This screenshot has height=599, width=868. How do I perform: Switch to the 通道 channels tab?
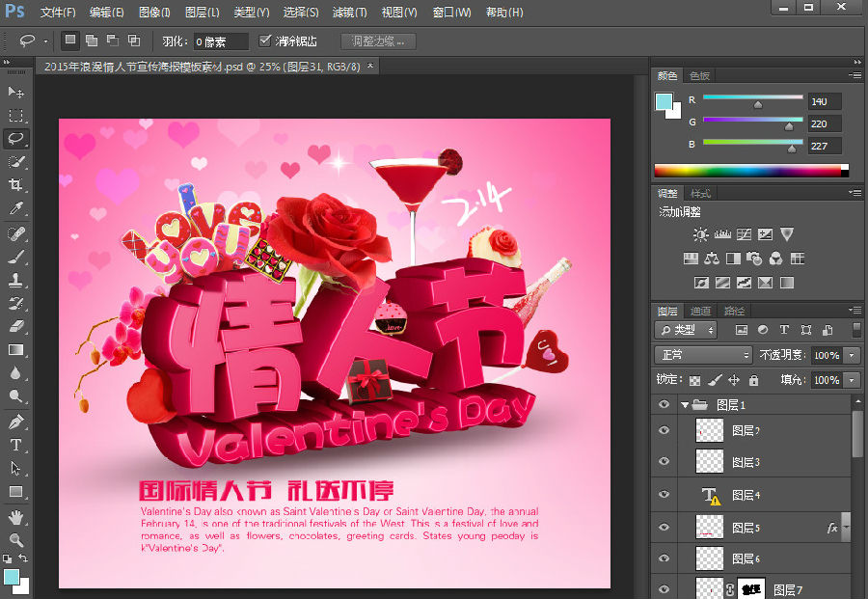(700, 311)
